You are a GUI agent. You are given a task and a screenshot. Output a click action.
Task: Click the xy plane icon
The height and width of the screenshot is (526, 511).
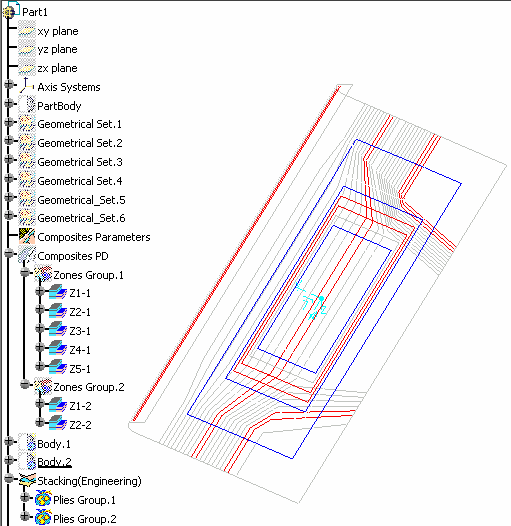27,31
